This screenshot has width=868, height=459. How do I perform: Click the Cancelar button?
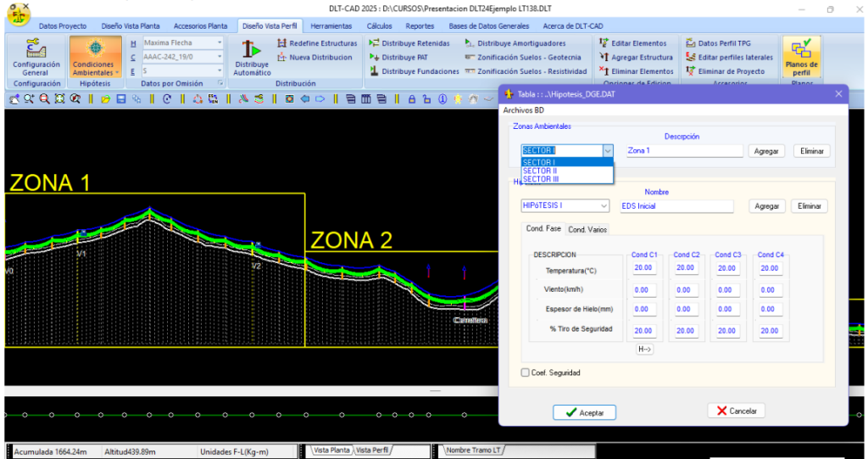coord(736,411)
